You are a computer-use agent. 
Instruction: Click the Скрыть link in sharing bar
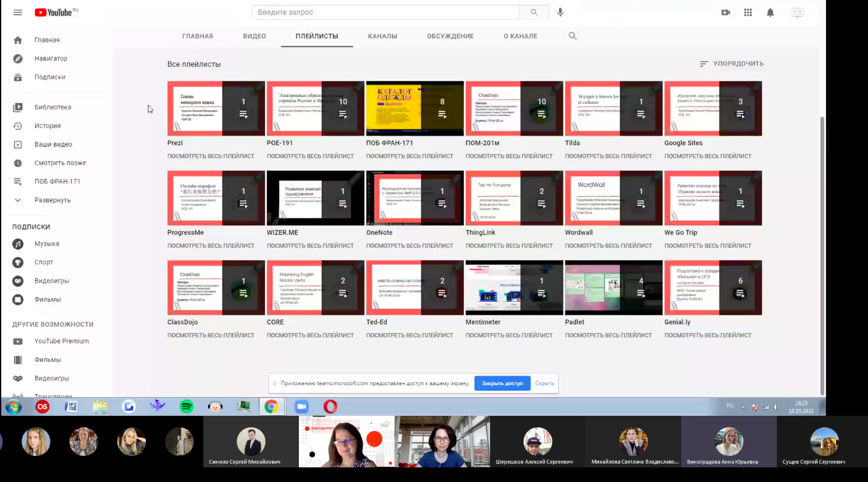(544, 383)
